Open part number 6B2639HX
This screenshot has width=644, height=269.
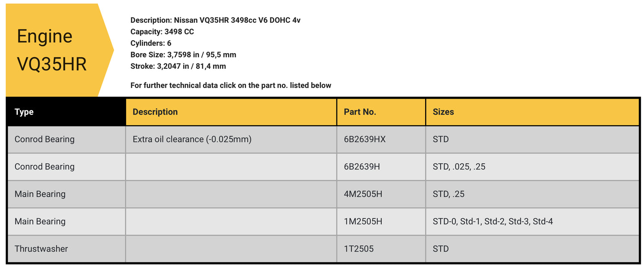tap(365, 139)
